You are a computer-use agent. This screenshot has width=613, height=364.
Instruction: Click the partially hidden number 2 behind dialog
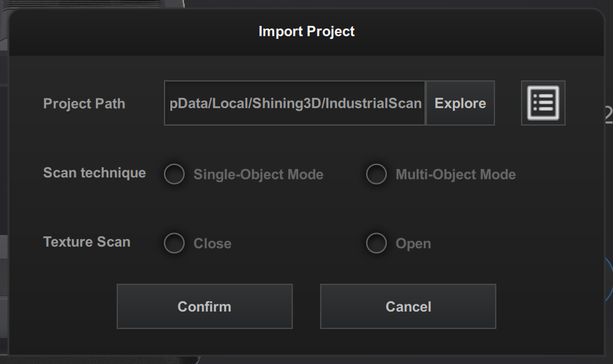(608, 115)
